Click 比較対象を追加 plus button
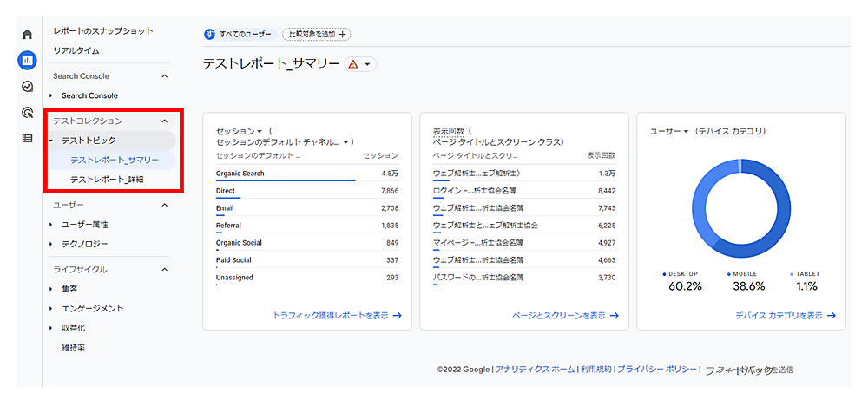 317,34
